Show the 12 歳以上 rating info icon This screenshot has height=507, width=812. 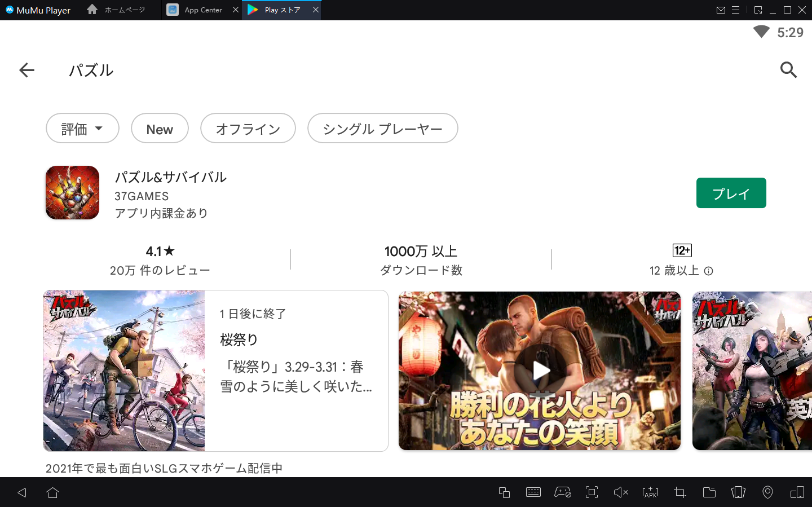coord(709,271)
